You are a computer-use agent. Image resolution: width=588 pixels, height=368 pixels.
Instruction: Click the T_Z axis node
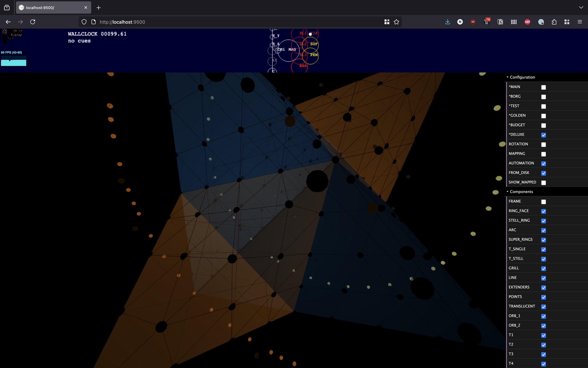tap(272, 45)
